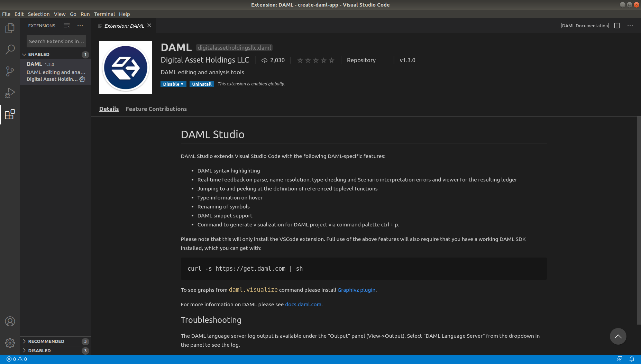
Task: Open the Disable dropdown arrow
Action: point(183,84)
